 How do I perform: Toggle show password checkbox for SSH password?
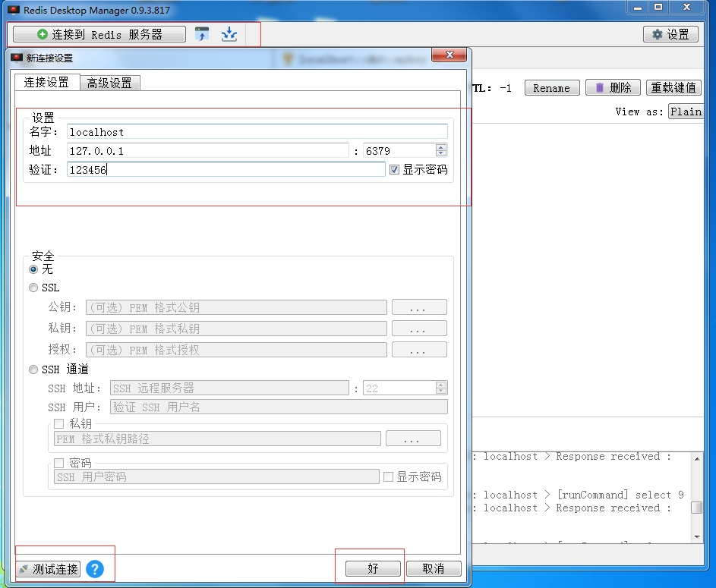[389, 476]
